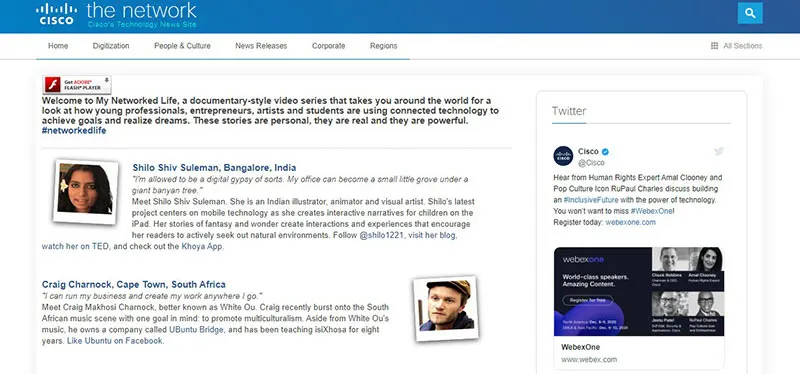Open the All Sections label
This screenshot has width=800, height=374.
pyautogui.click(x=742, y=46)
